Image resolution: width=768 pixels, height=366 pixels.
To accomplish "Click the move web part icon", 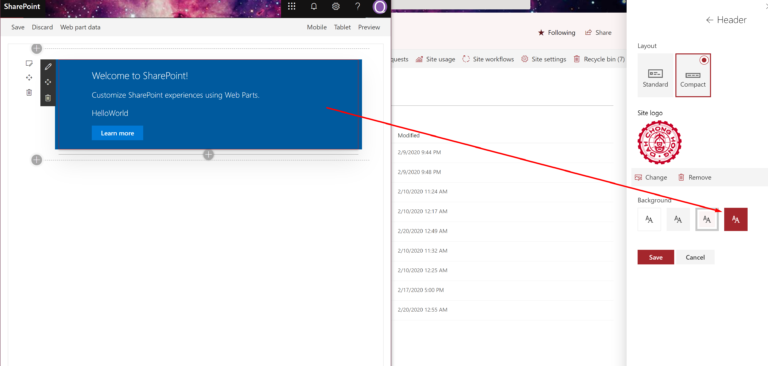I will tap(48, 82).
